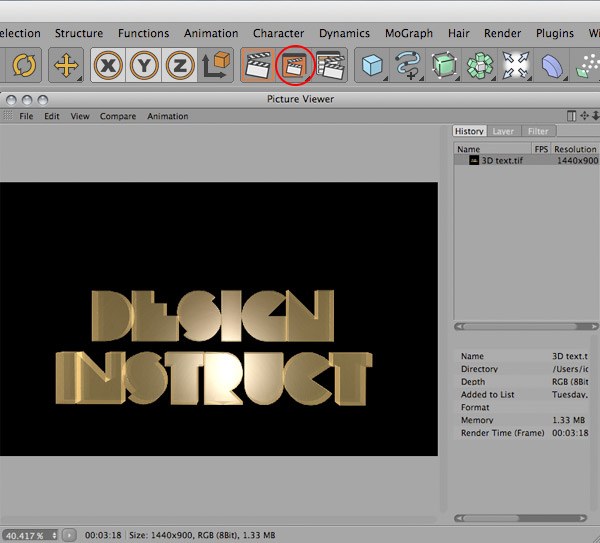600x543 pixels.
Task: Open Cube primitives dropdown arrow
Action: click(385, 79)
